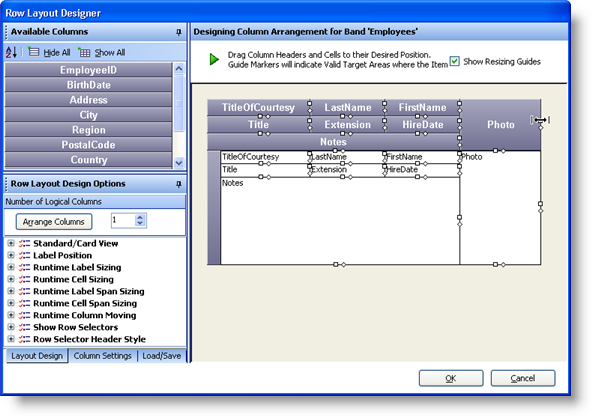Expand the Standard/Card View node
This screenshot has width=591, height=416.
coord(11,243)
